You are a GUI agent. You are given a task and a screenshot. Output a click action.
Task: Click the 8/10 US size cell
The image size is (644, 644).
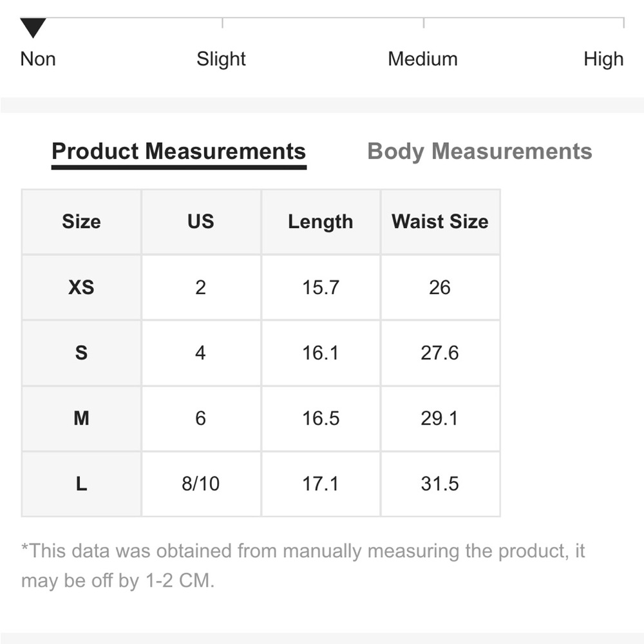point(201,484)
